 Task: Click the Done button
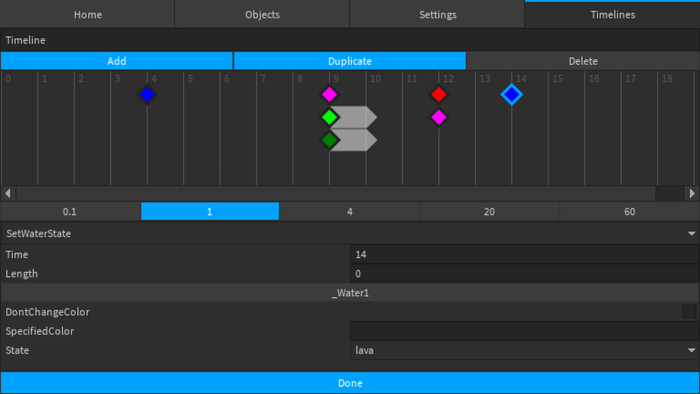350,383
